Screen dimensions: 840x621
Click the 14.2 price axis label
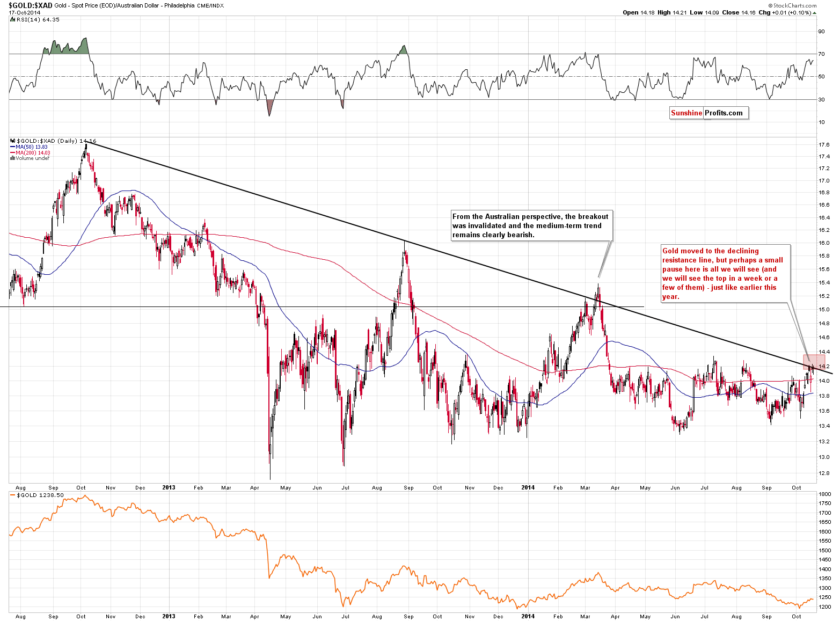pos(824,366)
